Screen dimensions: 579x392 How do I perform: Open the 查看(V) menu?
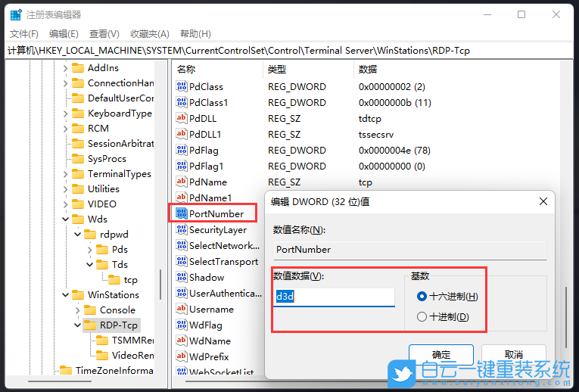coord(104,34)
